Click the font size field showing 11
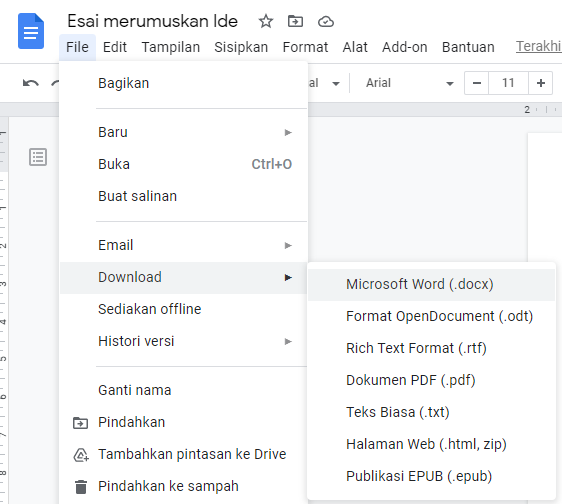Viewport: 562px width, 504px height. pos(508,83)
